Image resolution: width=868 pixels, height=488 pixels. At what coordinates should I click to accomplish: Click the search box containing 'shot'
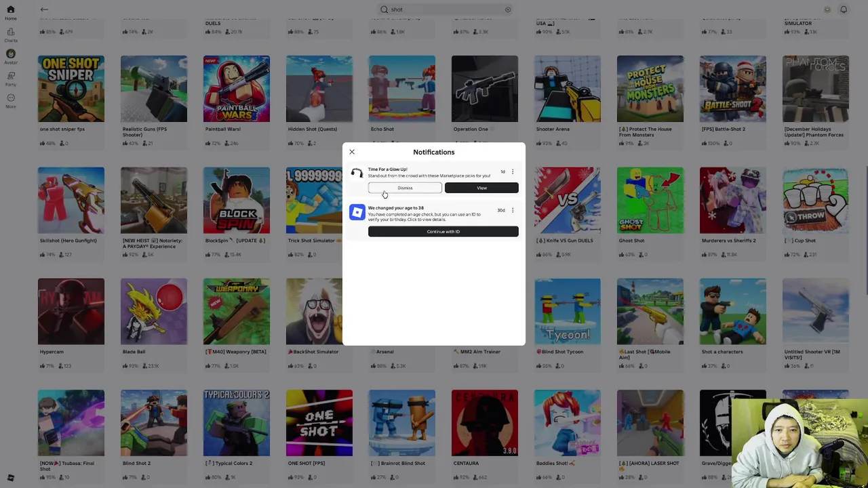point(446,9)
